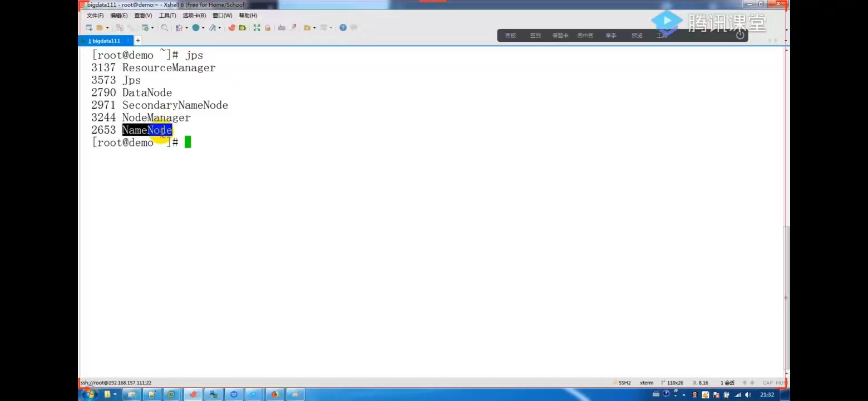
Task: Click the DataNode process line
Action: coord(132,92)
